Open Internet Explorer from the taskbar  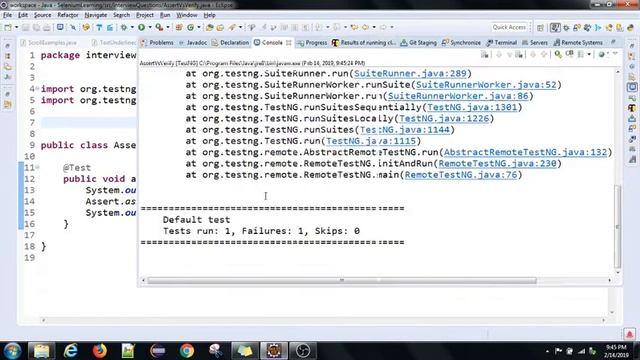[x=71, y=351]
